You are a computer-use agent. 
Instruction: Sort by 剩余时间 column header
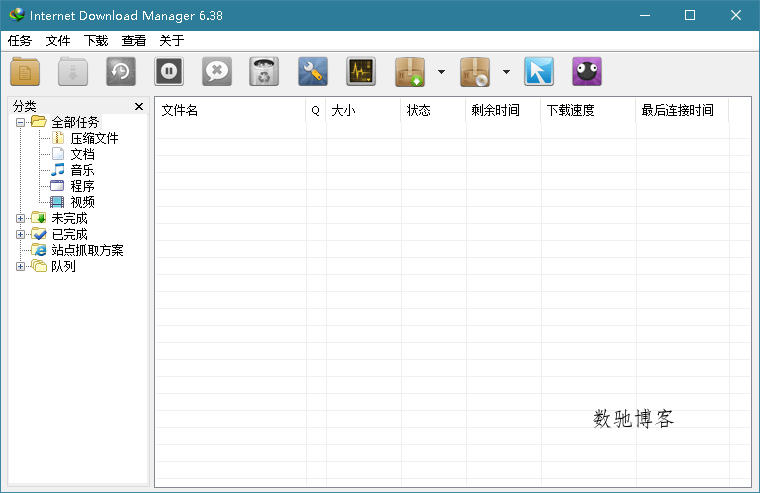coord(503,111)
